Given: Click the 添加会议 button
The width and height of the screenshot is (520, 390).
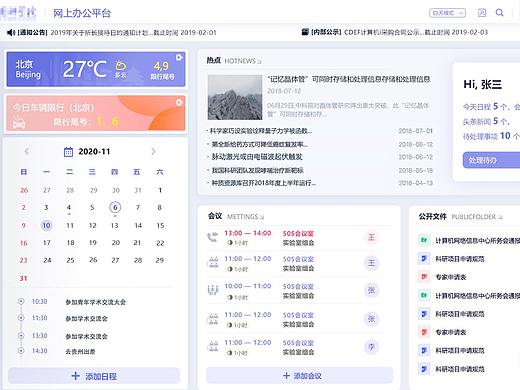Looking at the screenshot, I should (300, 376).
